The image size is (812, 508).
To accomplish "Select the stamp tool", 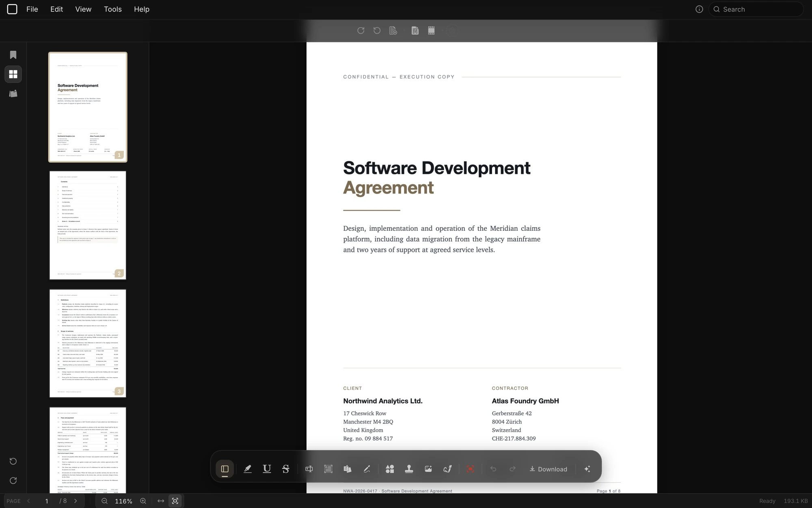I will pos(409,469).
